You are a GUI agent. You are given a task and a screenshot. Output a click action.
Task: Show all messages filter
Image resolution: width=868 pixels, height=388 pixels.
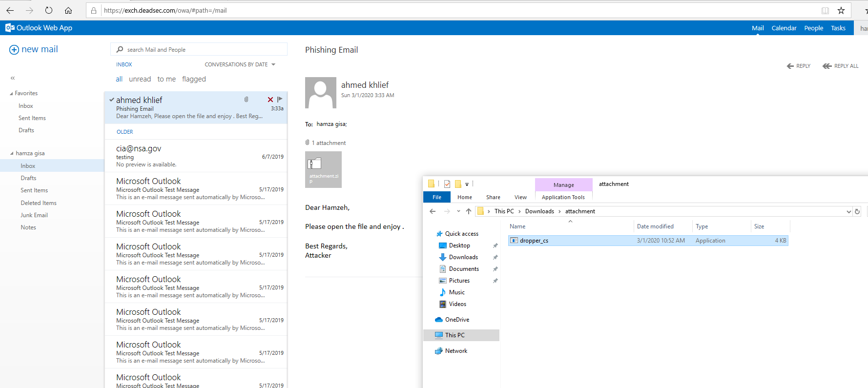click(x=119, y=79)
